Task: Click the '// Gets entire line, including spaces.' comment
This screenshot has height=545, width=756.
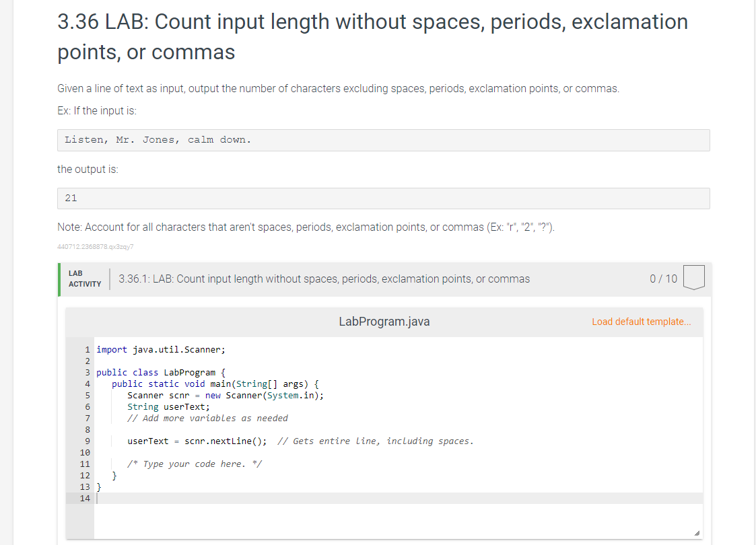Action: point(375,441)
